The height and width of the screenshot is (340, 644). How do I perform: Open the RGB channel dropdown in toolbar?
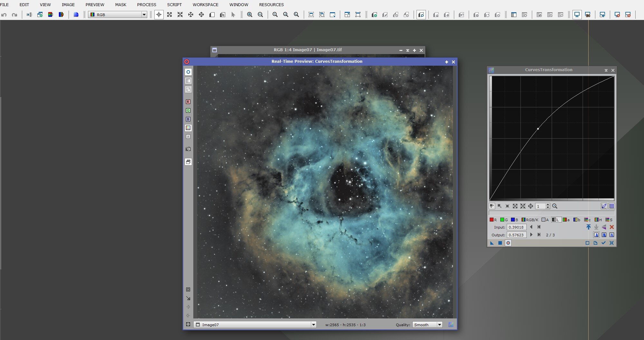tap(144, 15)
